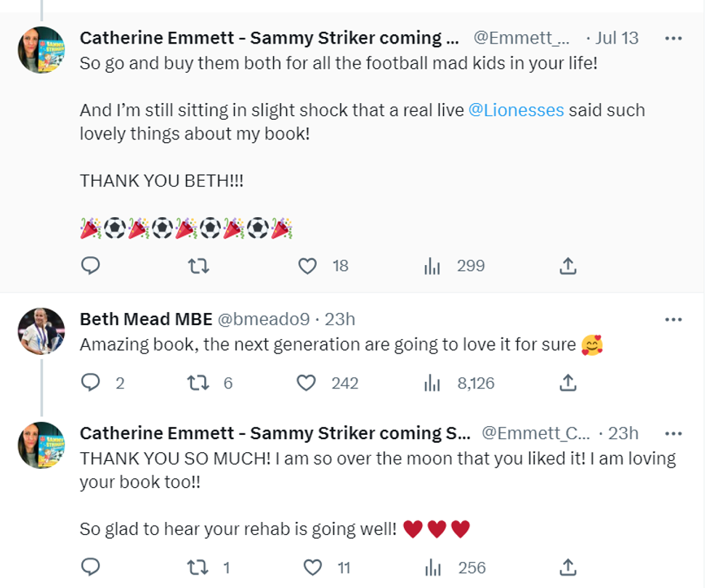
Task: Open the @bmeado9 handle
Action: [x=264, y=319]
